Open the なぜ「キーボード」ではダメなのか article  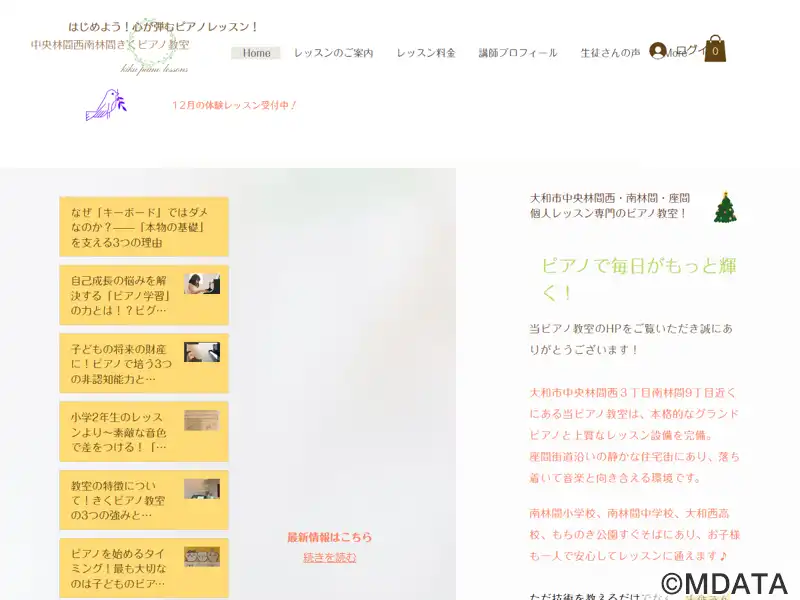(x=143, y=227)
